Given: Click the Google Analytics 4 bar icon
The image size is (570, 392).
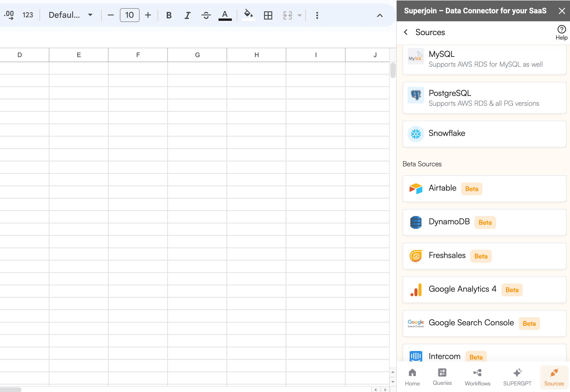Looking at the screenshot, I should coord(416,290).
